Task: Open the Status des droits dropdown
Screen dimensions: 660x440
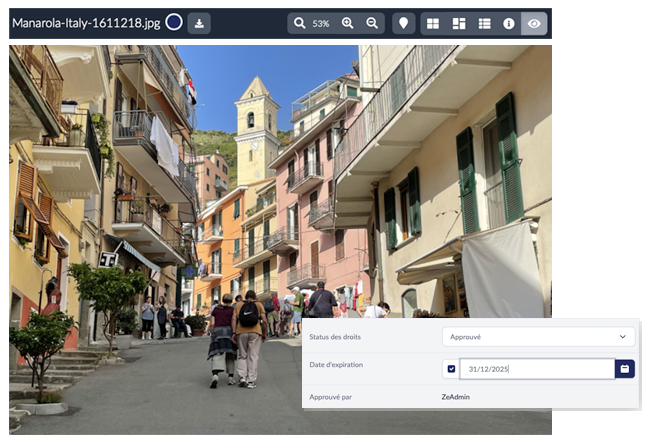Action: 537,337
